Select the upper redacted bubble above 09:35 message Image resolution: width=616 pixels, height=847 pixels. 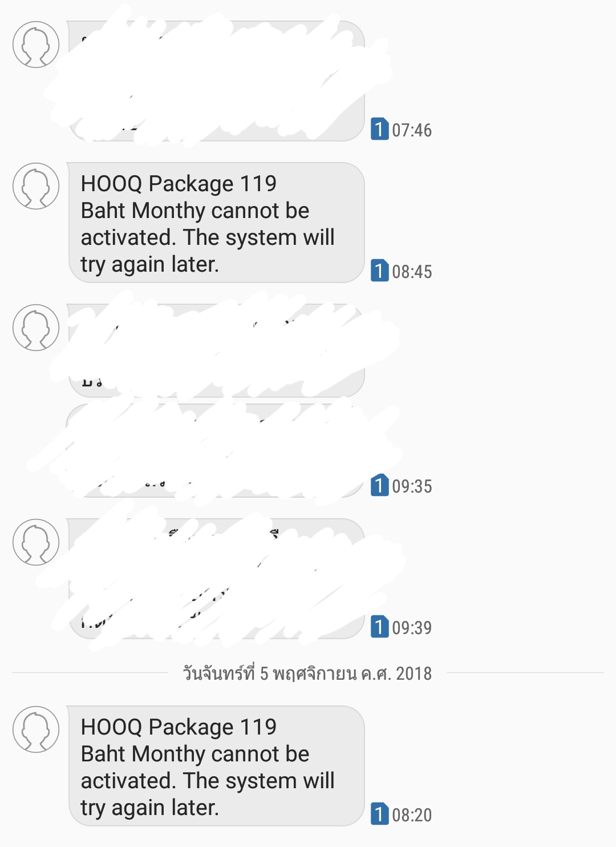click(216, 350)
